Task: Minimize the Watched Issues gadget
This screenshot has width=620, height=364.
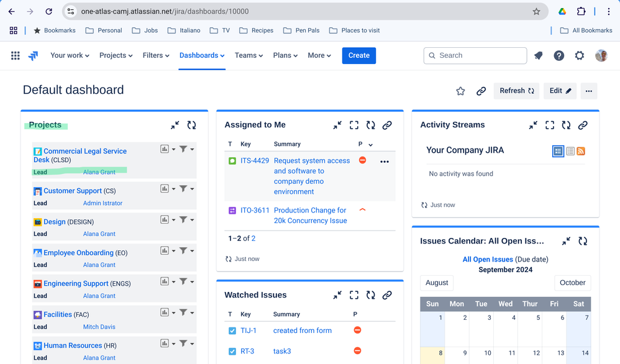Action: 337,295
